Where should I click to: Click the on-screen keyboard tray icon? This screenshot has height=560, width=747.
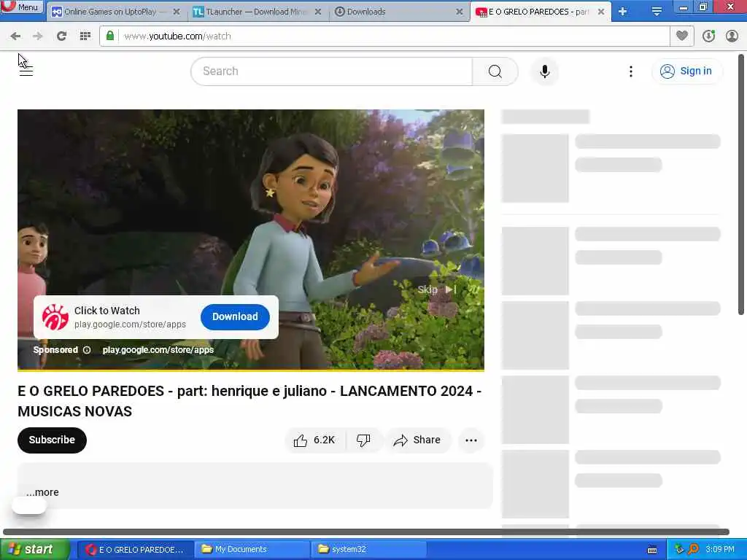click(x=652, y=550)
